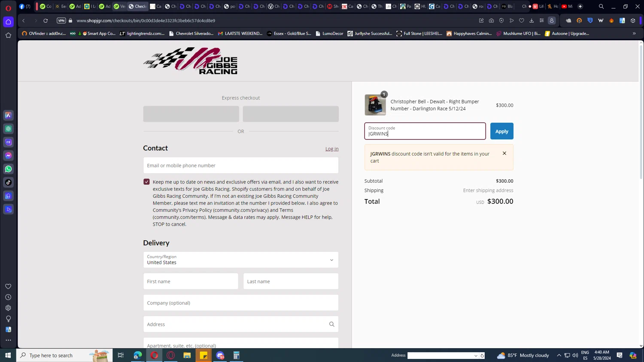
Task: Apply the discount code
Action: [501, 131]
